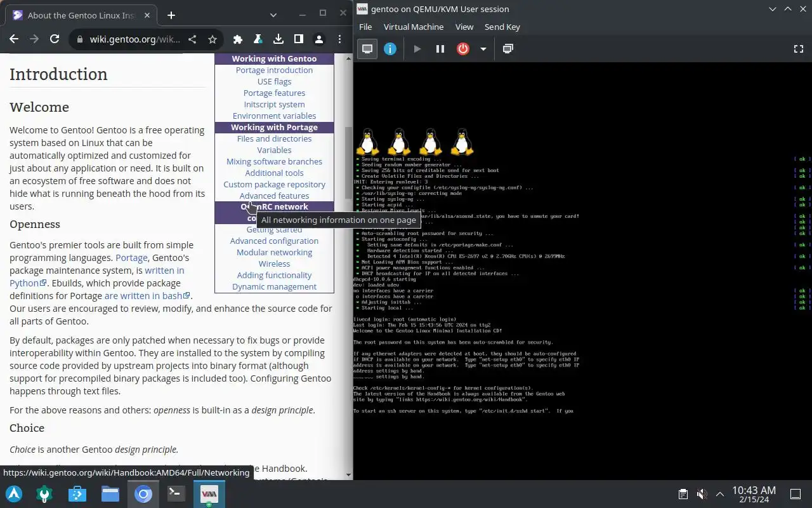Open Chrome extensions puzzle icon
Image resolution: width=812 pixels, height=508 pixels.
(238, 39)
